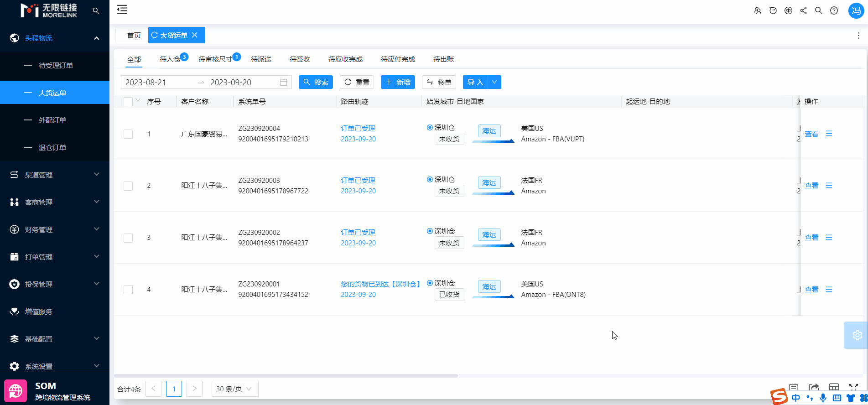Select 深圳仓 radio in row ZG230920001

[x=430, y=283]
